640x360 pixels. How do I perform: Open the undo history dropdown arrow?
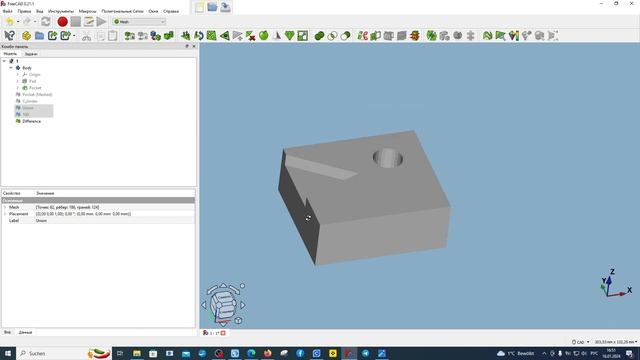pos(18,22)
